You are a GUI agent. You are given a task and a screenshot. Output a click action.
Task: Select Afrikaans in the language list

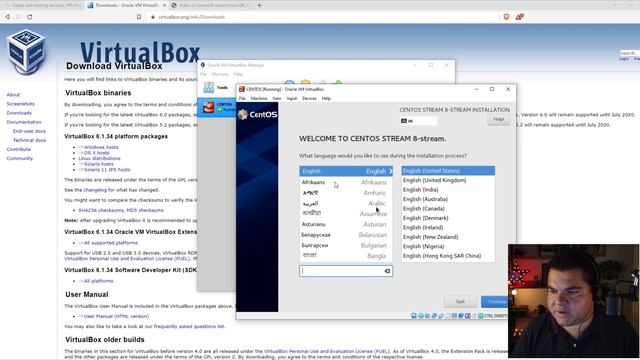(x=346, y=182)
